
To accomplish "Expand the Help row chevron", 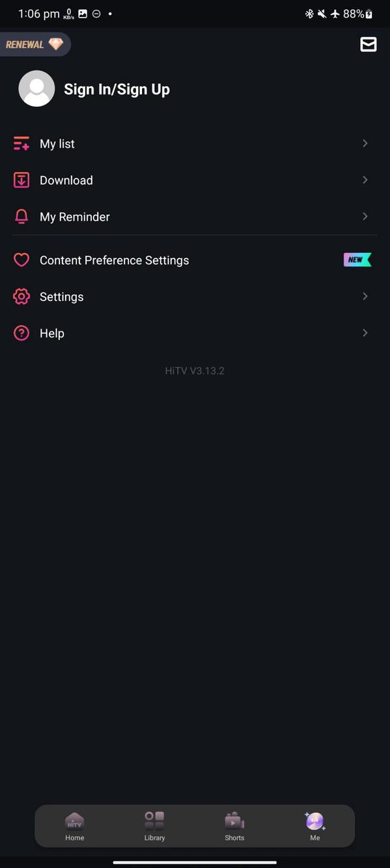I will 365,333.
